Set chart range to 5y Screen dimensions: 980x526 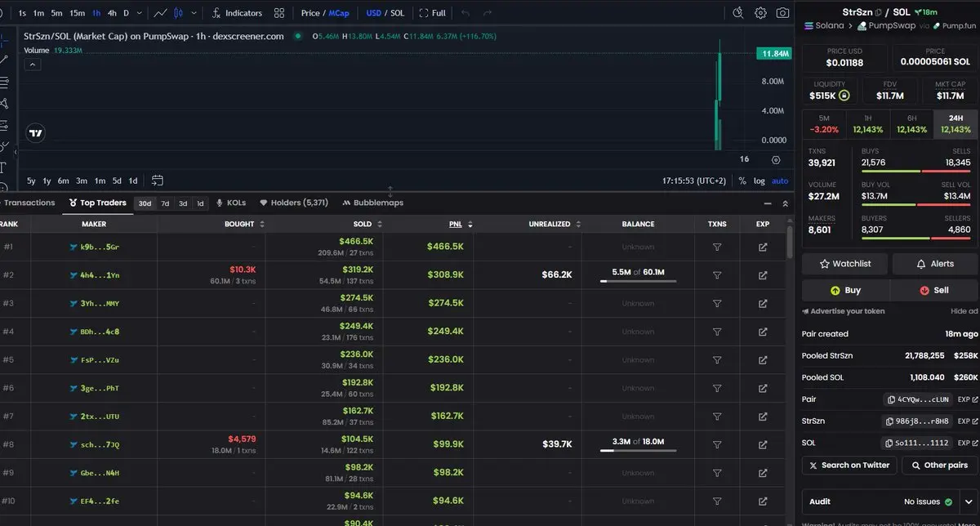click(31, 181)
